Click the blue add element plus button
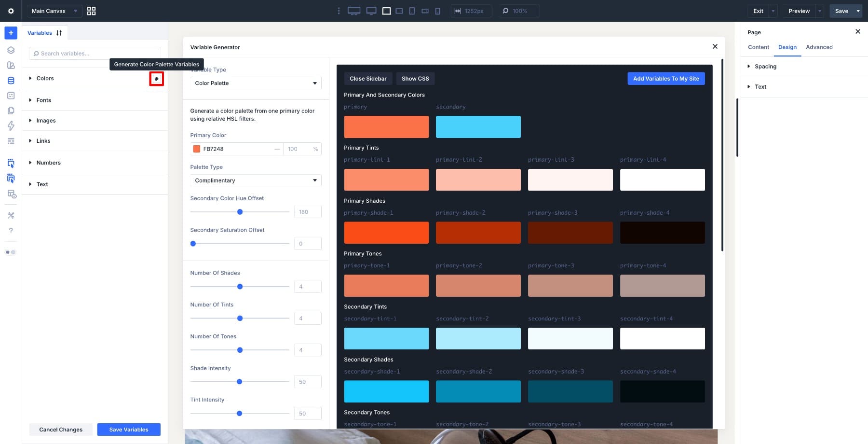Viewport: 868px width, 444px height. coord(11,33)
